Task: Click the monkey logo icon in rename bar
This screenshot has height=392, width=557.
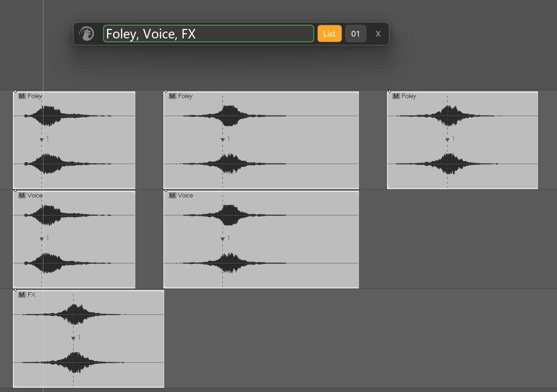Action: pyautogui.click(x=86, y=34)
